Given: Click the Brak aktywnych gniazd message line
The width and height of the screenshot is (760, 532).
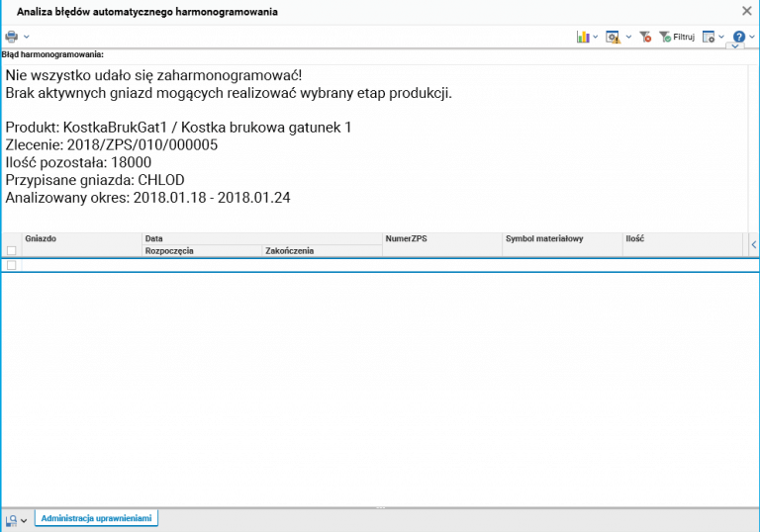Looking at the screenshot, I should pos(229,93).
